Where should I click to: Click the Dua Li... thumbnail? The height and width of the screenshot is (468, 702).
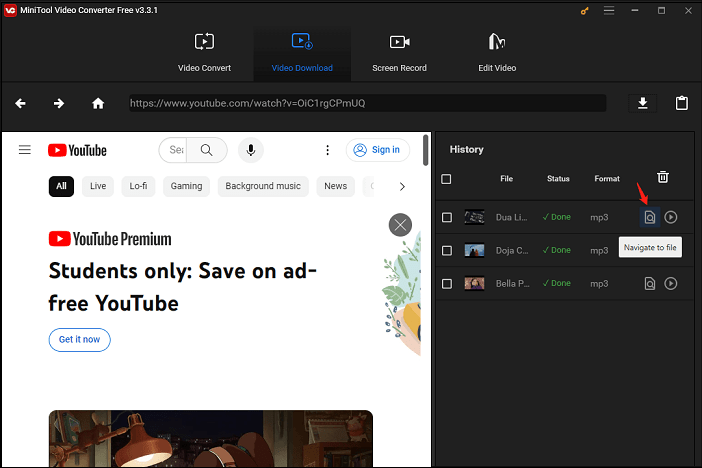point(474,217)
